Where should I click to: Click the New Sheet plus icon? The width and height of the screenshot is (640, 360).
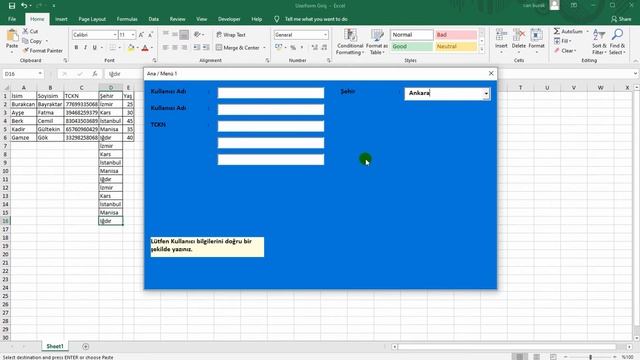85,347
